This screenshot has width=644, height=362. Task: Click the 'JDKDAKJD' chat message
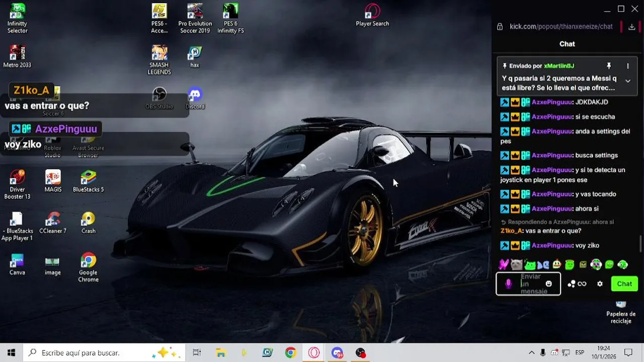[x=592, y=102]
